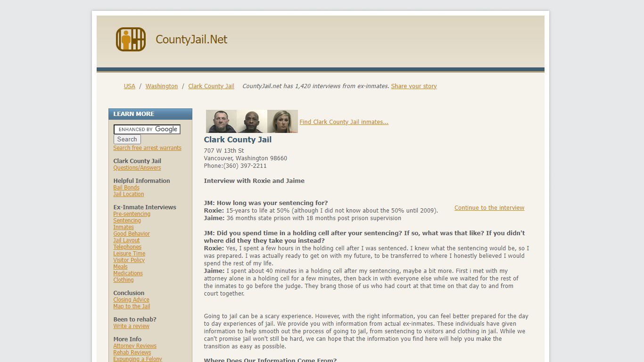Click the first inmate mugshot thumbnail
This screenshot has height=362, width=644.
point(221,122)
